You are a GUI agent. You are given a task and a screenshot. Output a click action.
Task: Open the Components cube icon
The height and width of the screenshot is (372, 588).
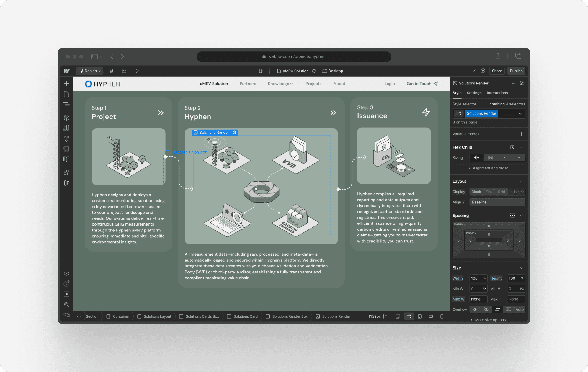tap(66, 118)
